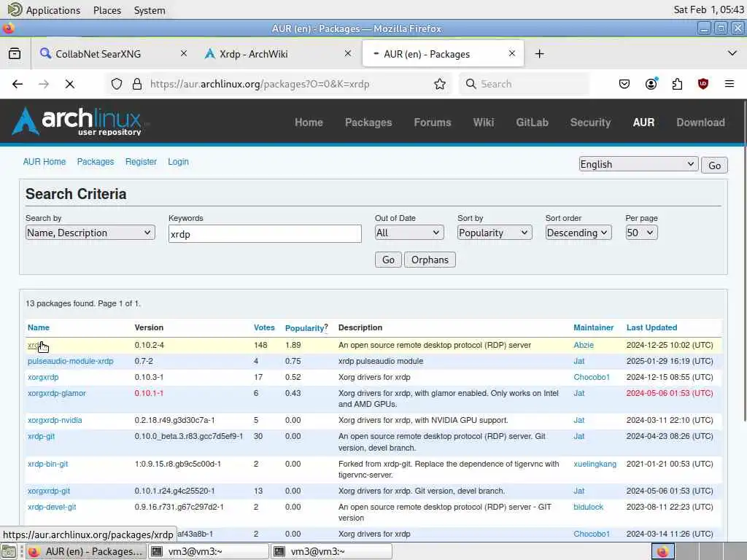
Task: Click the Login link
Action: [178, 162]
